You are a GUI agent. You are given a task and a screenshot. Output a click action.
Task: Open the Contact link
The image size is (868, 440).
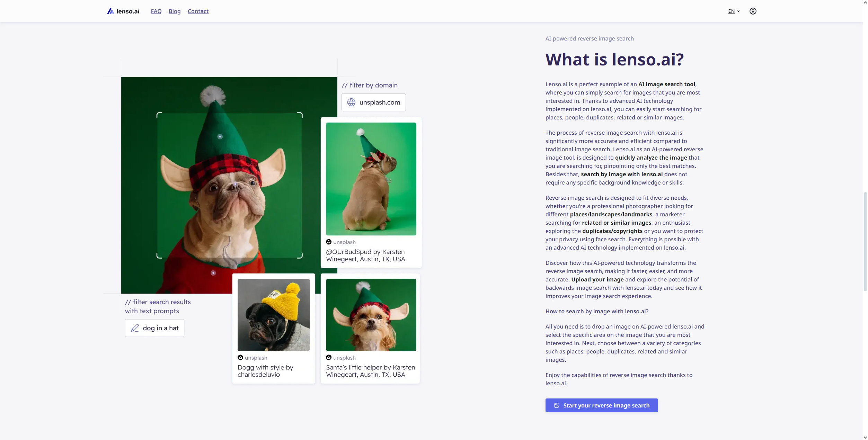tap(198, 11)
